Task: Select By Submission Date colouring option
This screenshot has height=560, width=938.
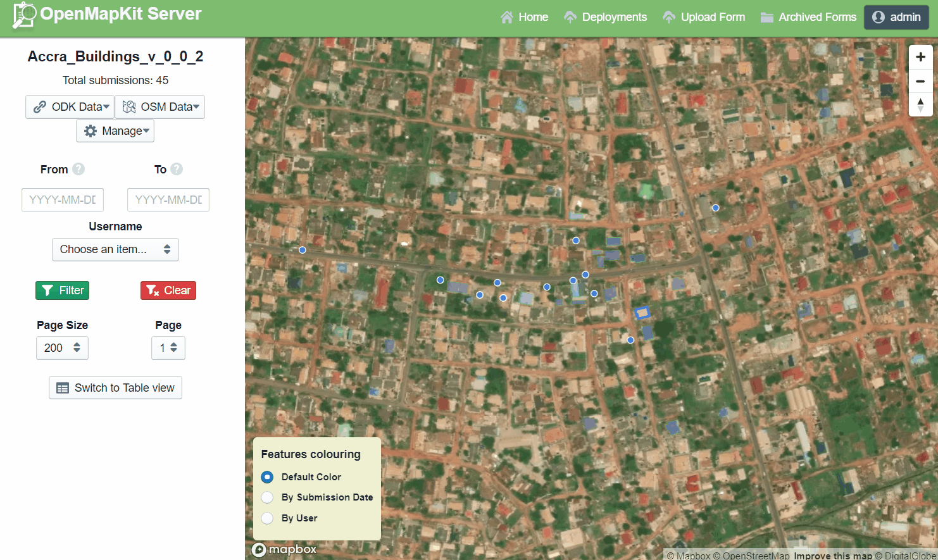Action: [268, 497]
